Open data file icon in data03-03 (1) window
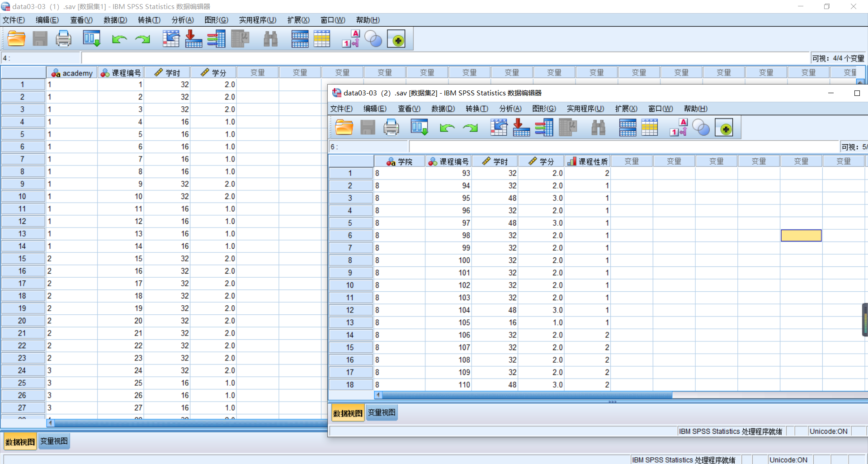This screenshot has height=464, width=868. click(x=17, y=39)
